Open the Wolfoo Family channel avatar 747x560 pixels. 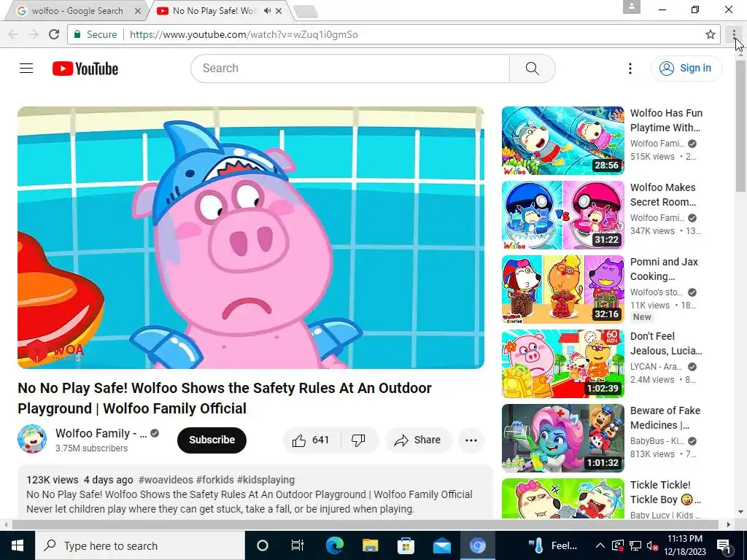click(x=32, y=439)
